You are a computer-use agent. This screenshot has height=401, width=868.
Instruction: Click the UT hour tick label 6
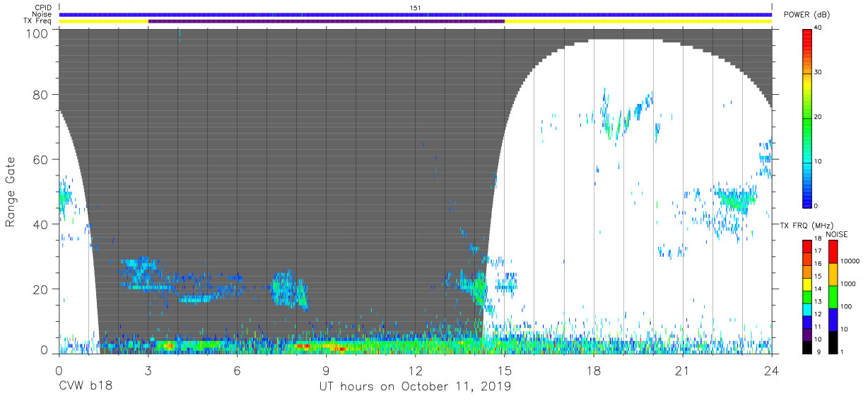tap(237, 370)
